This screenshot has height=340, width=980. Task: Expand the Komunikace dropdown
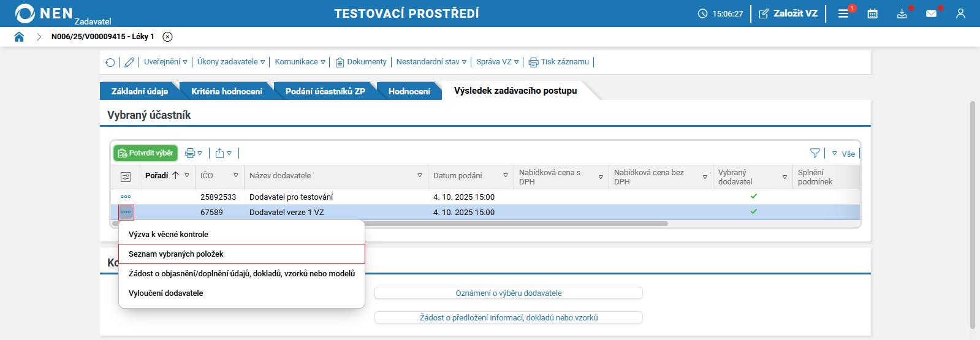pos(300,62)
